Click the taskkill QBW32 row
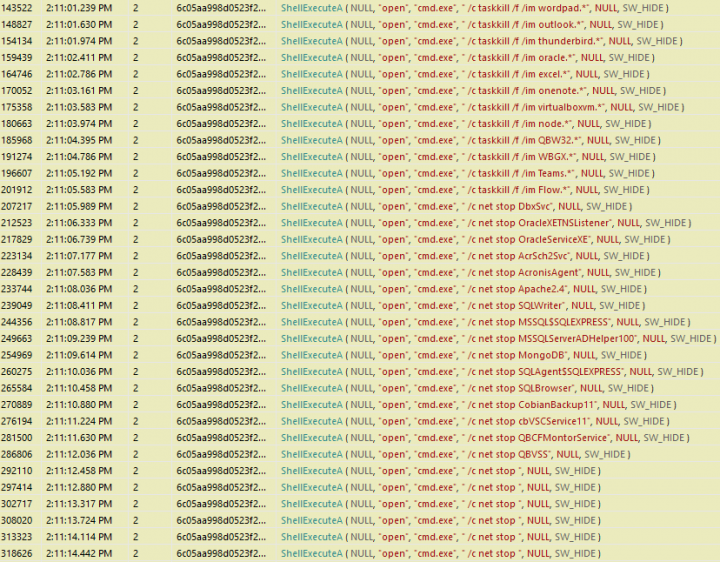 pos(360,140)
